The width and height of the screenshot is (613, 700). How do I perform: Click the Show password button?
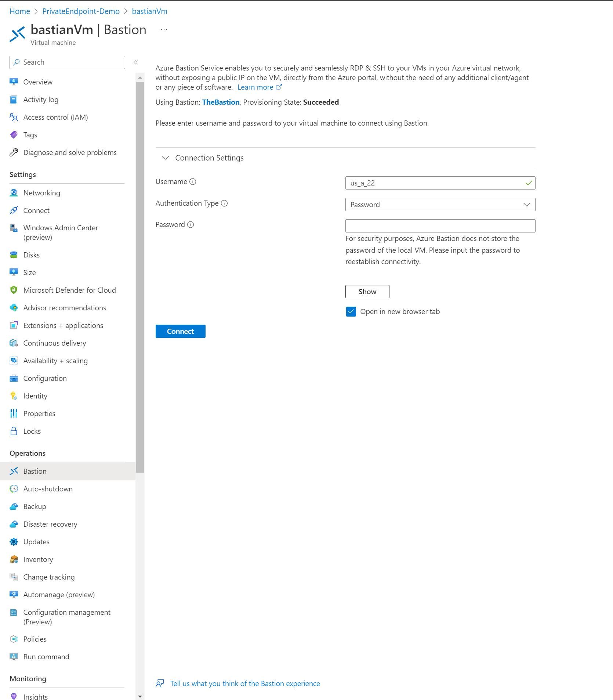point(367,292)
